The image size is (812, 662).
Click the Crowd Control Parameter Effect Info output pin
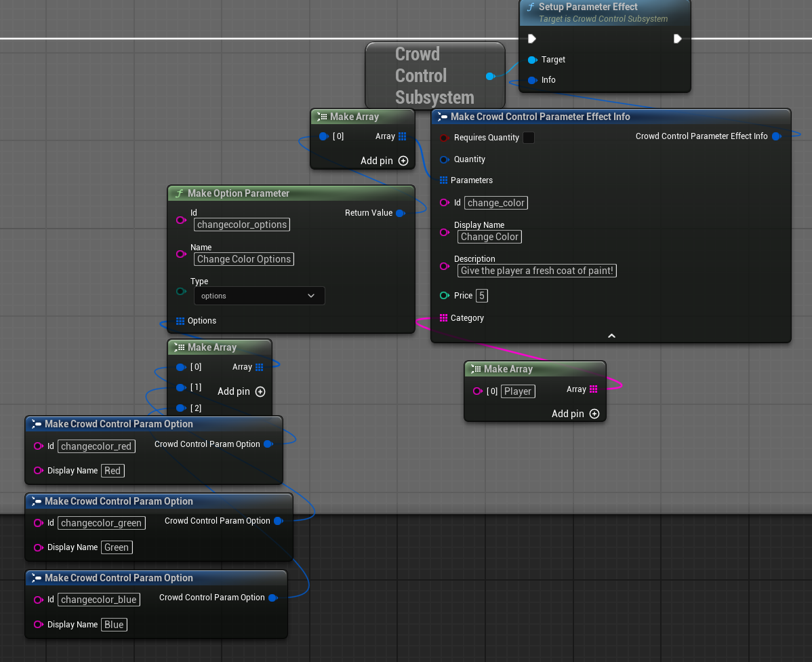click(x=776, y=136)
